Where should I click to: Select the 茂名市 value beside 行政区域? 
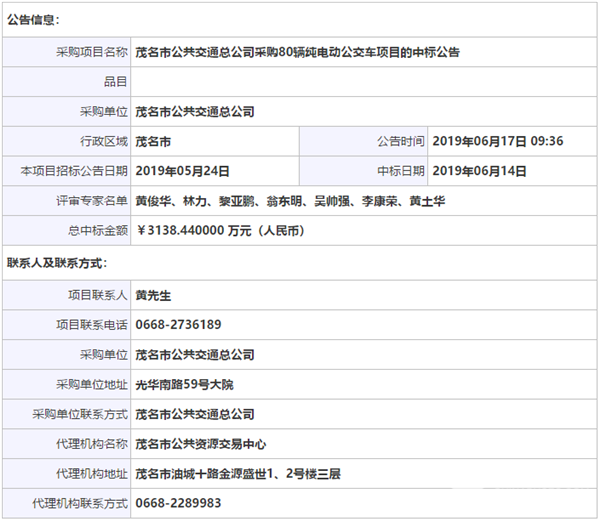(x=153, y=141)
